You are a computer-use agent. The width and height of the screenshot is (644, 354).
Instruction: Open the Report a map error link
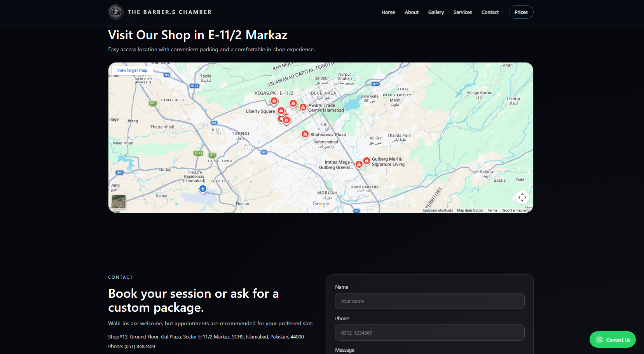tap(516, 210)
